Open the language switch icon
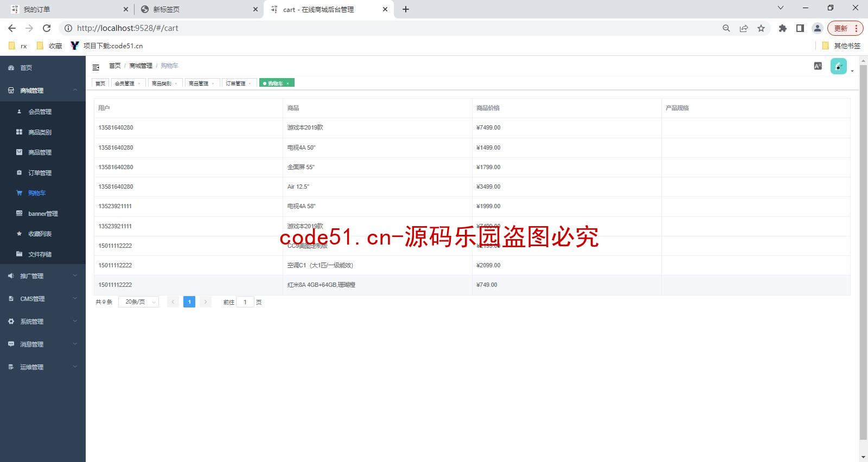868x462 pixels. click(x=818, y=66)
